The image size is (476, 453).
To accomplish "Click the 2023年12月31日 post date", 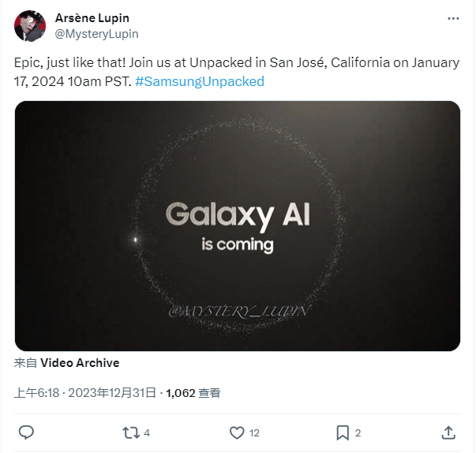I will [112, 392].
